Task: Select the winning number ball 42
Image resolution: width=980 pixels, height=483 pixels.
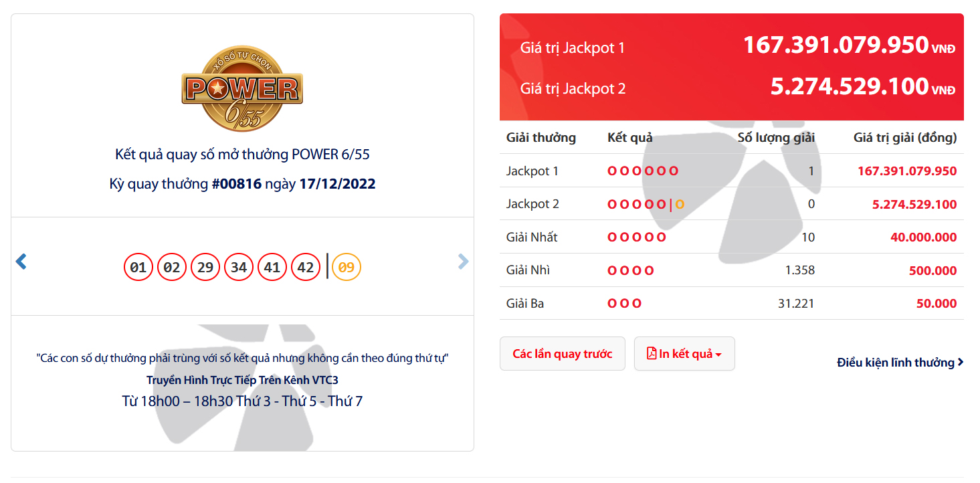Action: click(x=306, y=267)
